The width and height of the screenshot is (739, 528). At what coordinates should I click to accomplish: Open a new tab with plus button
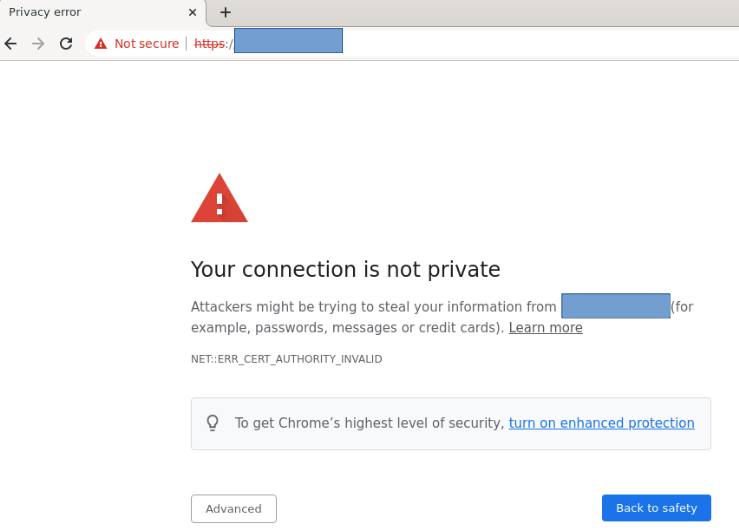tap(225, 12)
